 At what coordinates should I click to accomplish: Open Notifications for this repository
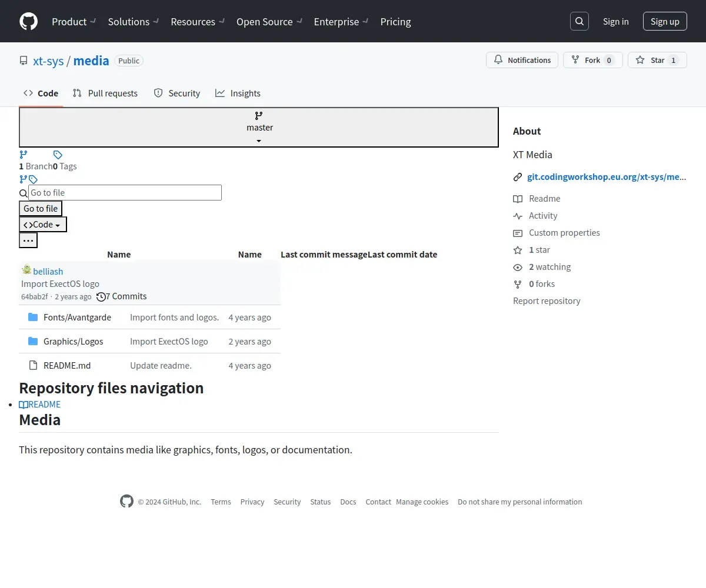point(522,60)
